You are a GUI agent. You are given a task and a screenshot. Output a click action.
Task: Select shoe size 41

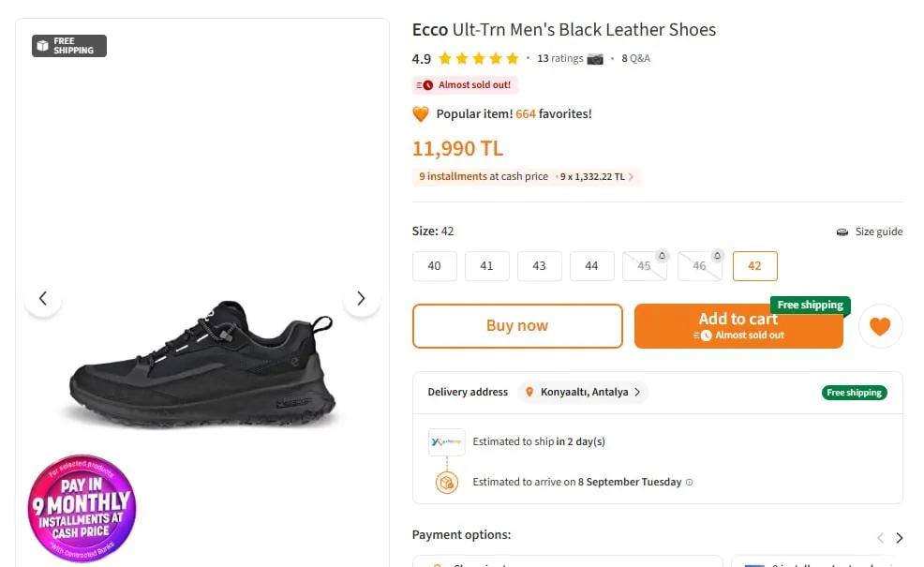[x=486, y=266]
